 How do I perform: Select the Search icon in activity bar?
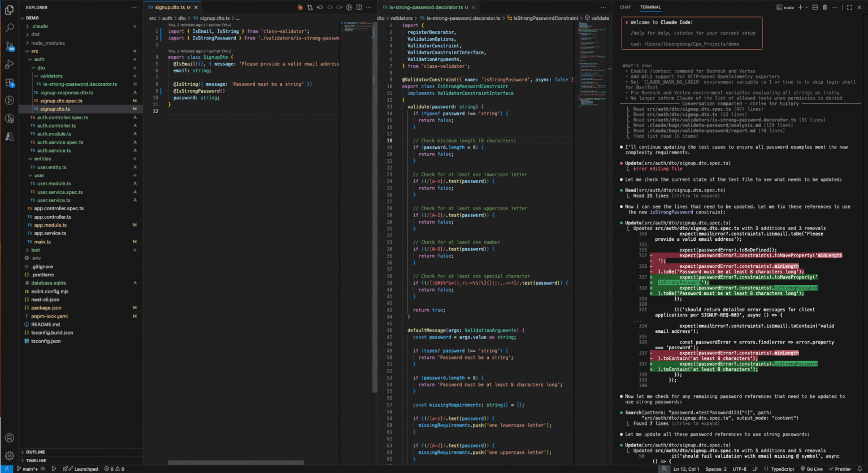click(x=8, y=27)
